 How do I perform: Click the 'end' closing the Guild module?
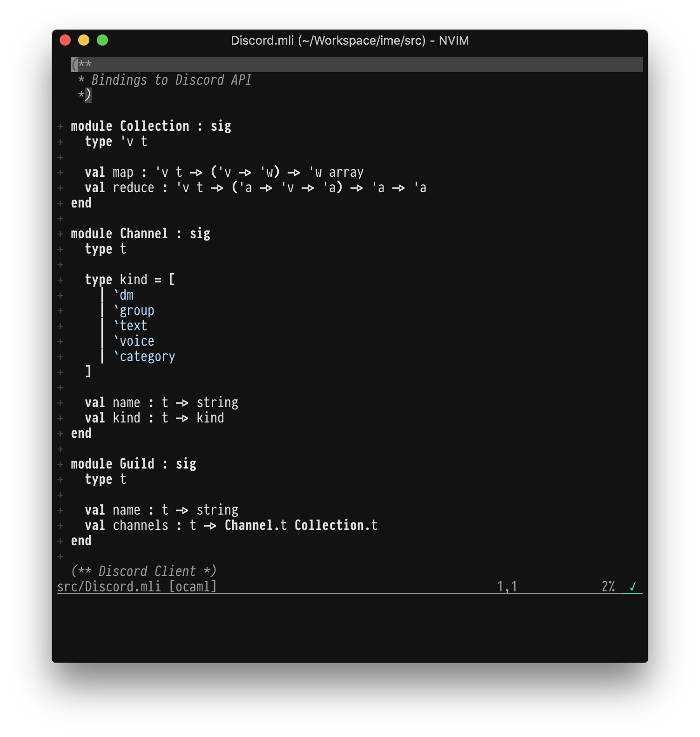81,541
